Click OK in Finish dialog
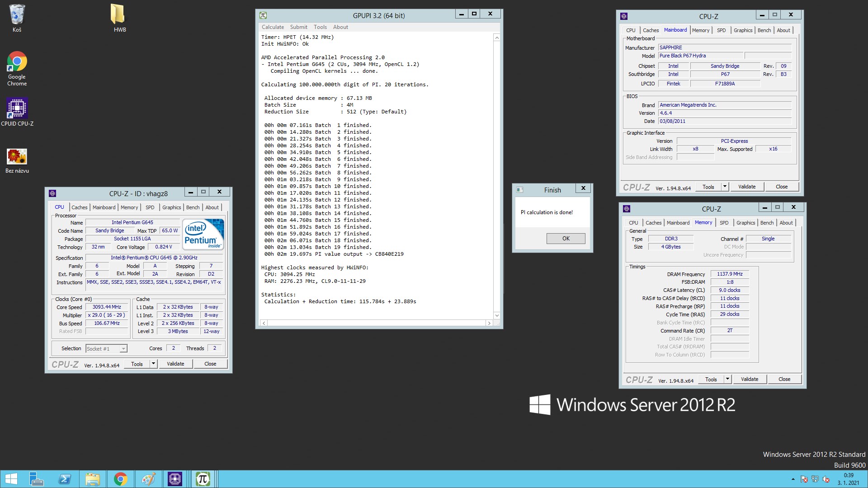Image resolution: width=868 pixels, height=488 pixels. (566, 238)
